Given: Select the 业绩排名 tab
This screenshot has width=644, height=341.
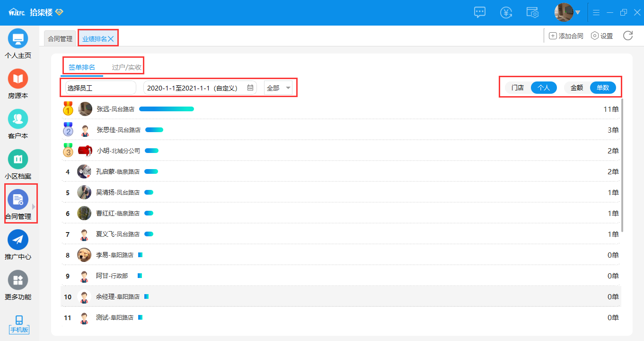Looking at the screenshot, I should pyautogui.click(x=94, y=39).
